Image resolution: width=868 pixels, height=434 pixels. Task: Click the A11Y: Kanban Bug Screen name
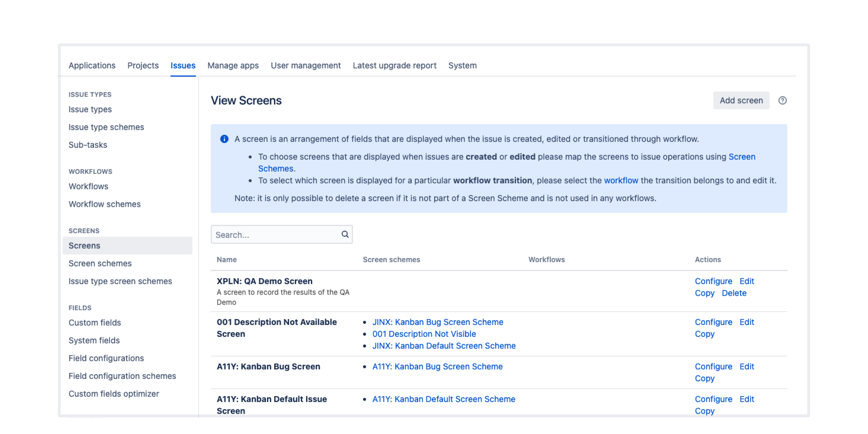(268, 366)
